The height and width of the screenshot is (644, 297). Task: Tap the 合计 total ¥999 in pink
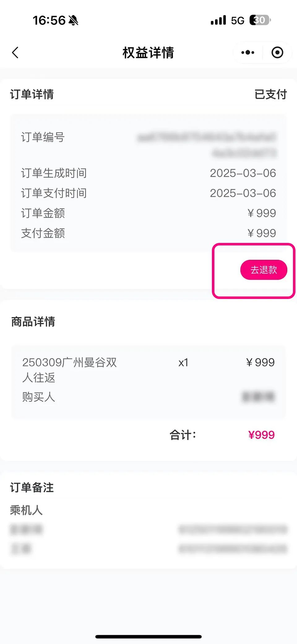pyautogui.click(x=261, y=435)
